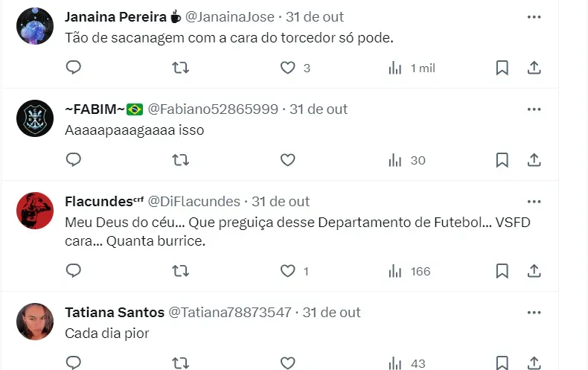588x370 pixels.
Task: View analytics showing 30 views
Action: click(x=407, y=160)
